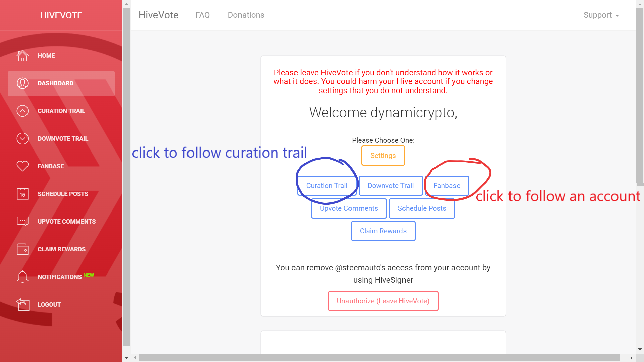Click the Downvote Trail button
This screenshot has height=362, width=644.
click(390, 186)
